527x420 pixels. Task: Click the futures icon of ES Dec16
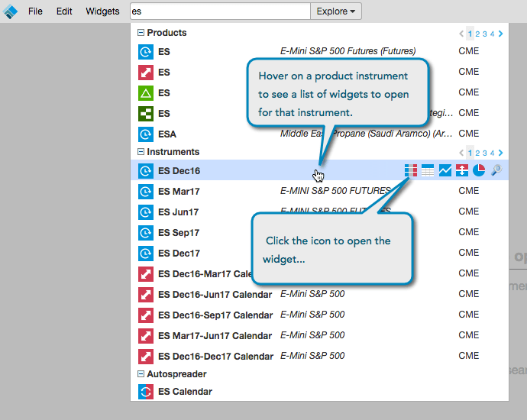[x=146, y=171]
